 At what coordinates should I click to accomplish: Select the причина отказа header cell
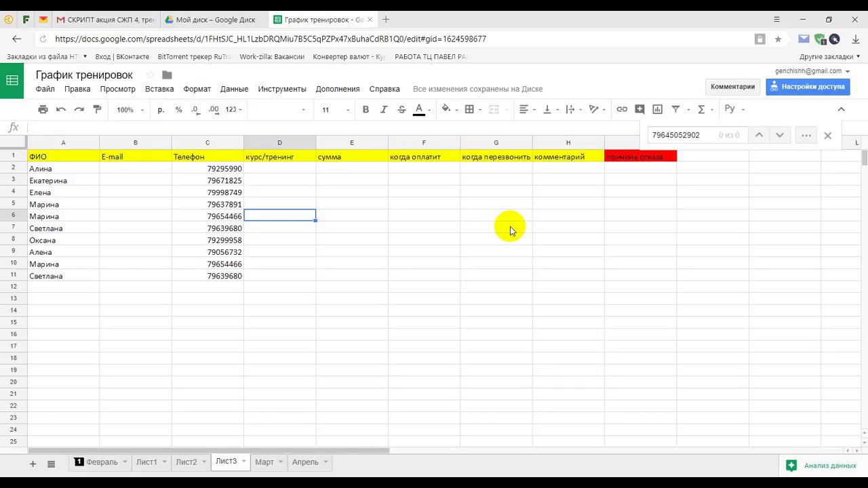[640, 157]
